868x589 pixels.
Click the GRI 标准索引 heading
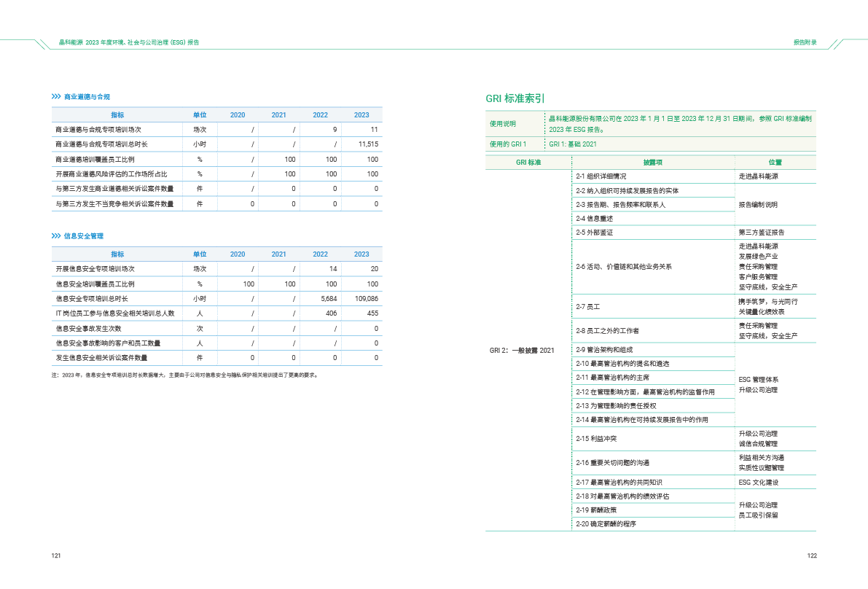pyautogui.click(x=515, y=98)
